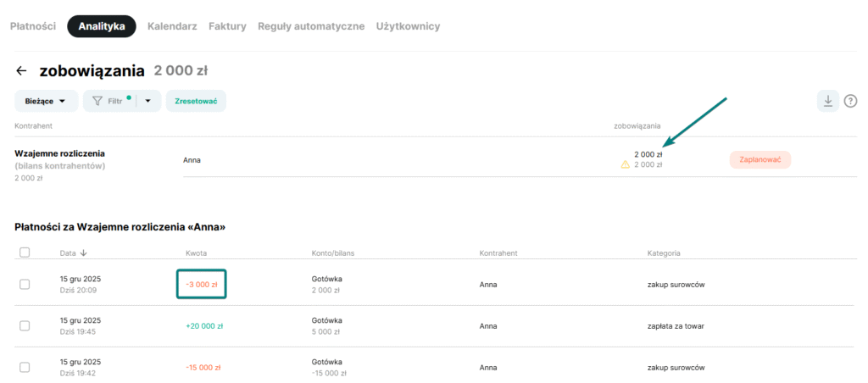The height and width of the screenshot is (383, 868).
Task: Select the checkbox for the +20 000 zł payment
Action: coord(25,326)
